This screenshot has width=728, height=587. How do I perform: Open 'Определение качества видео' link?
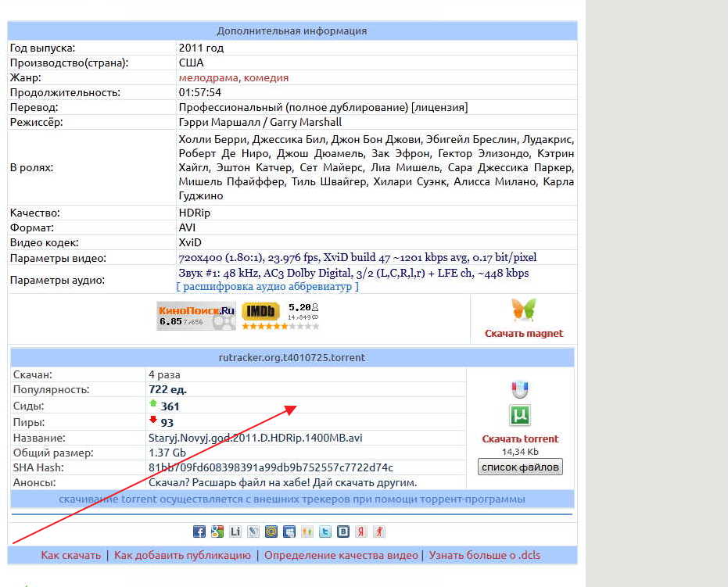click(341, 555)
